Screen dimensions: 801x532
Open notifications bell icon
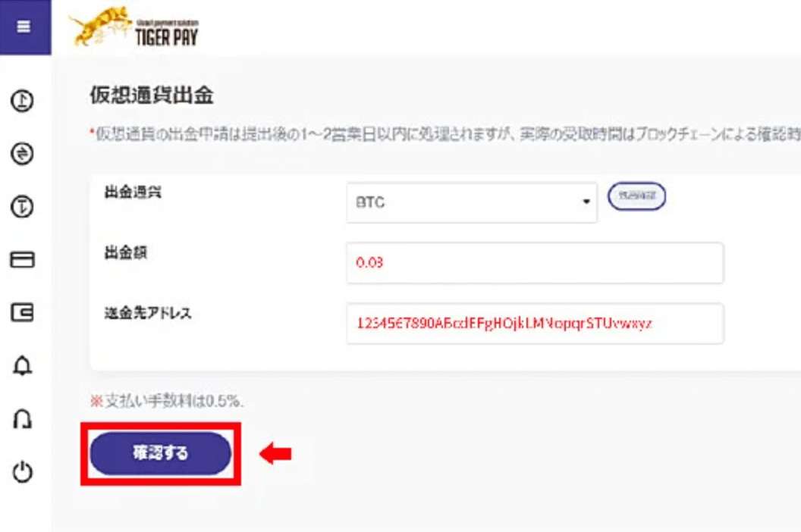coord(22,365)
